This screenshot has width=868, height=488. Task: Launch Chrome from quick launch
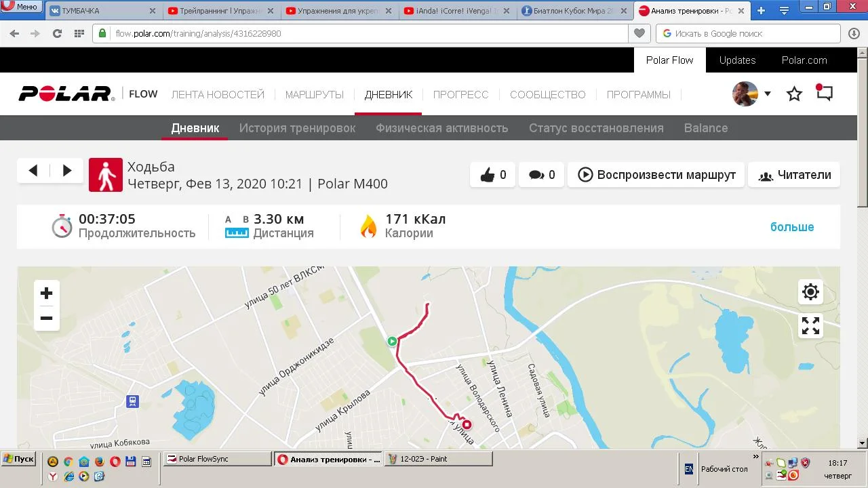(x=68, y=462)
